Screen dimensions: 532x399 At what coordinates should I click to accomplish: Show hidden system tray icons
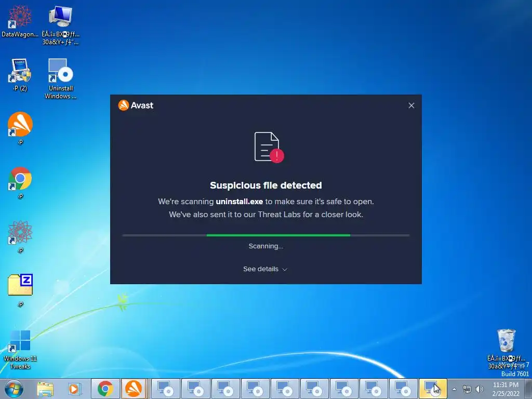click(x=454, y=390)
